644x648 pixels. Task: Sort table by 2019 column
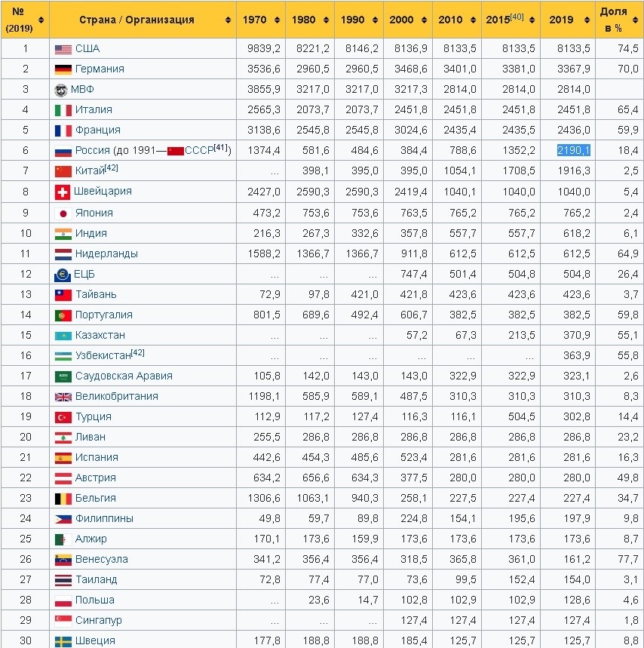pos(567,20)
